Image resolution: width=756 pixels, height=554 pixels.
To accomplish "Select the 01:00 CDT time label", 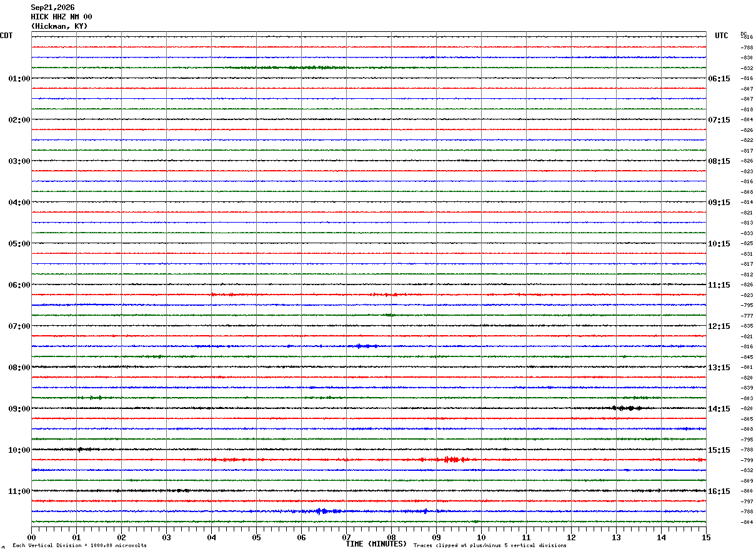I will (x=19, y=79).
